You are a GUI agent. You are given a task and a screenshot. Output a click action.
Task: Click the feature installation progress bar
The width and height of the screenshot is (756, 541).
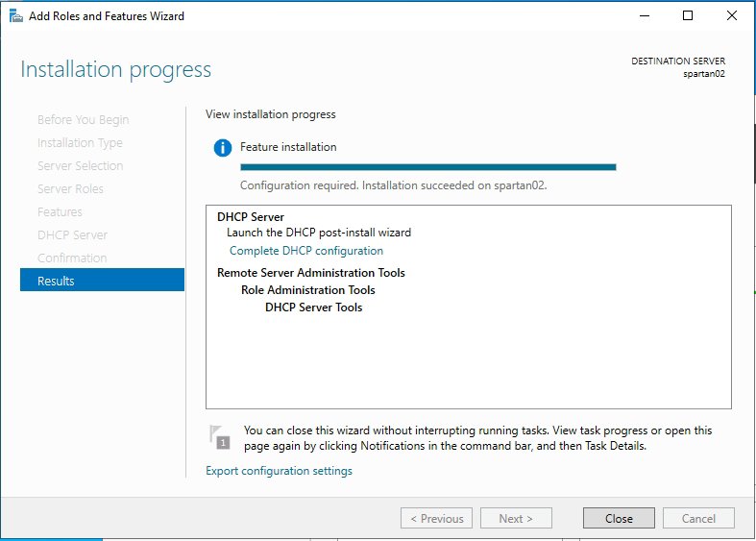click(427, 167)
